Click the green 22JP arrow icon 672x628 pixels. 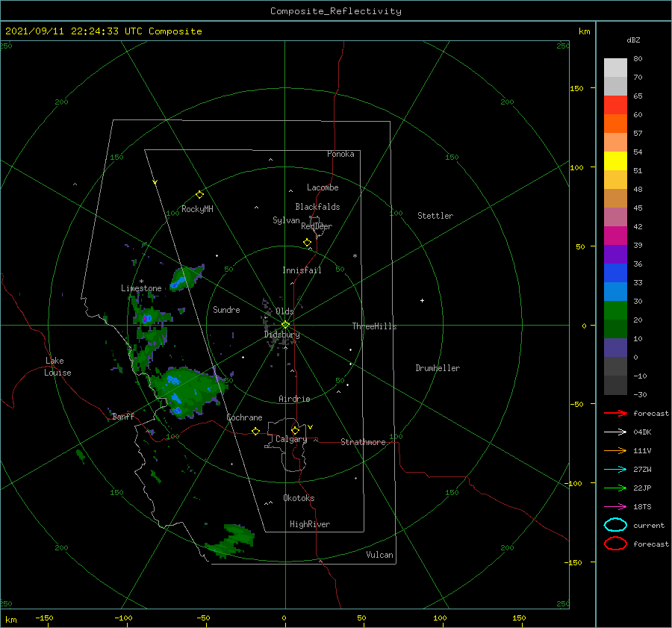coord(615,488)
